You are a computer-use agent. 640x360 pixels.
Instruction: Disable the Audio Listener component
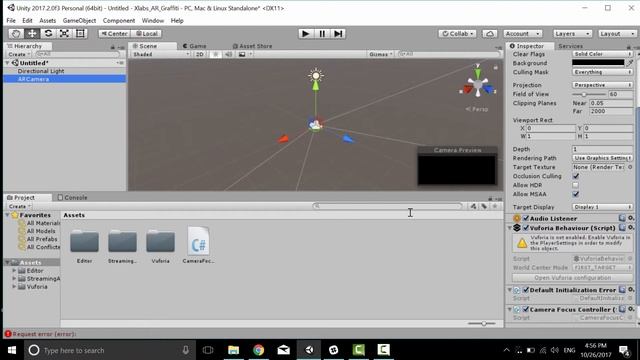[526, 218]
